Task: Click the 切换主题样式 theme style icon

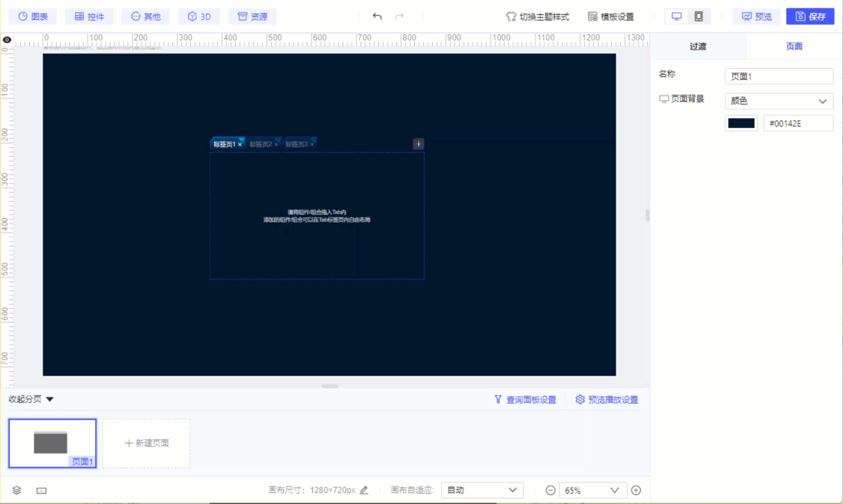Action: 511,16
